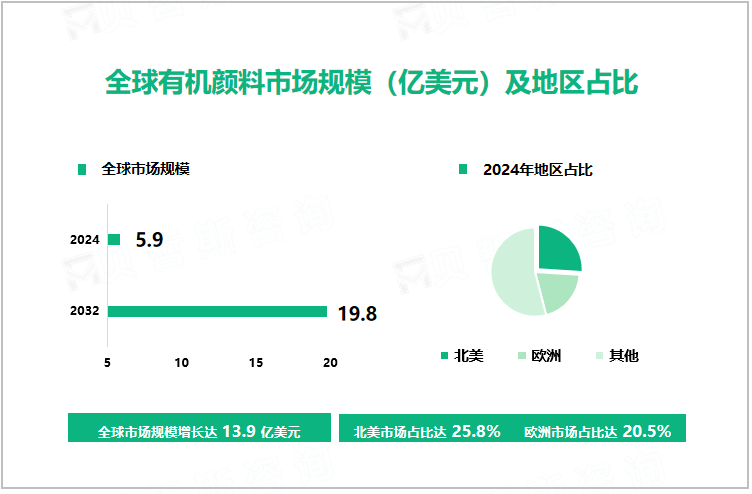
Task: Click the 2024 axis category label
Action: pyautogui.click(x=85, y=240)
